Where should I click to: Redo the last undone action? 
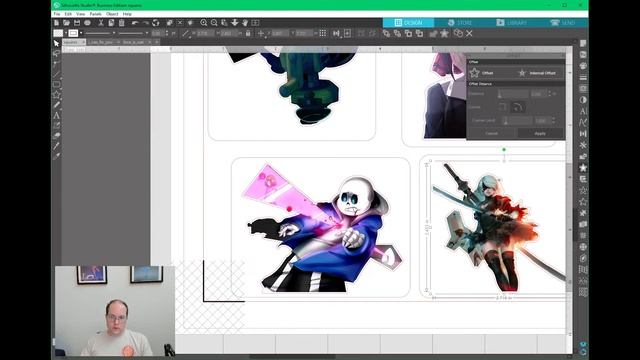pyautogui.click(x=145, y=23)
